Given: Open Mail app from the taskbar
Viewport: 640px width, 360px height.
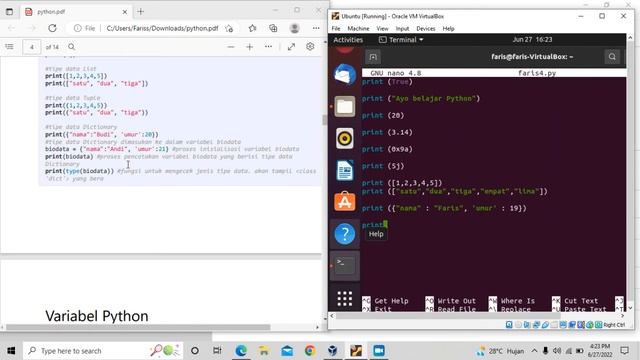Looking at the screenshot, I should click(287, 351).
